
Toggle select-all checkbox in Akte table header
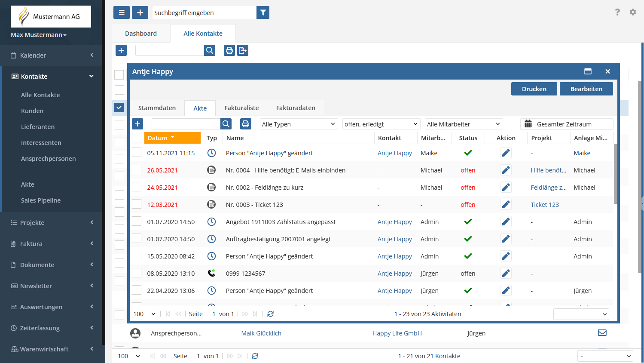[x=137, y=138]
